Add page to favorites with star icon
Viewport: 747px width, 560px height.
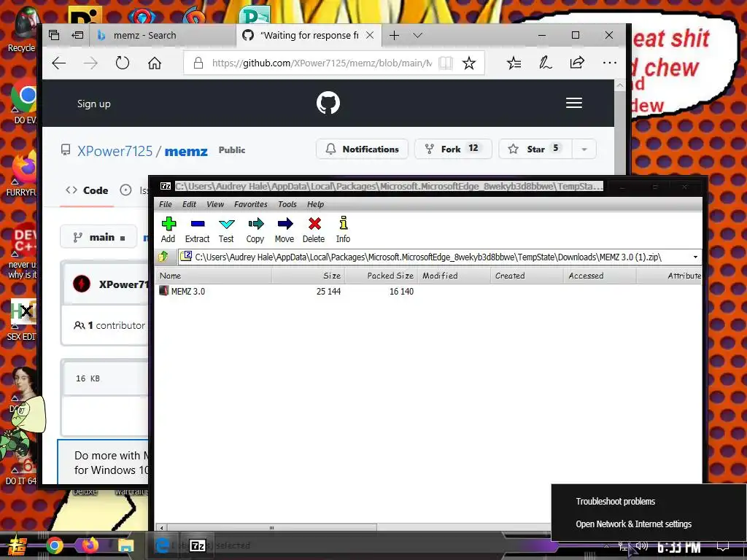[469, 63]
